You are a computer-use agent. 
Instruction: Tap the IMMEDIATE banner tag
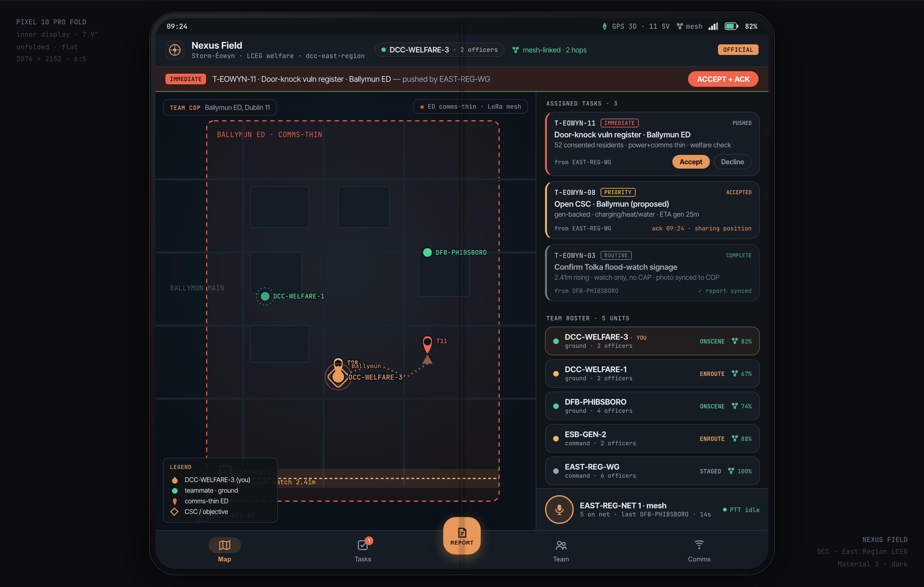(186, 79)
